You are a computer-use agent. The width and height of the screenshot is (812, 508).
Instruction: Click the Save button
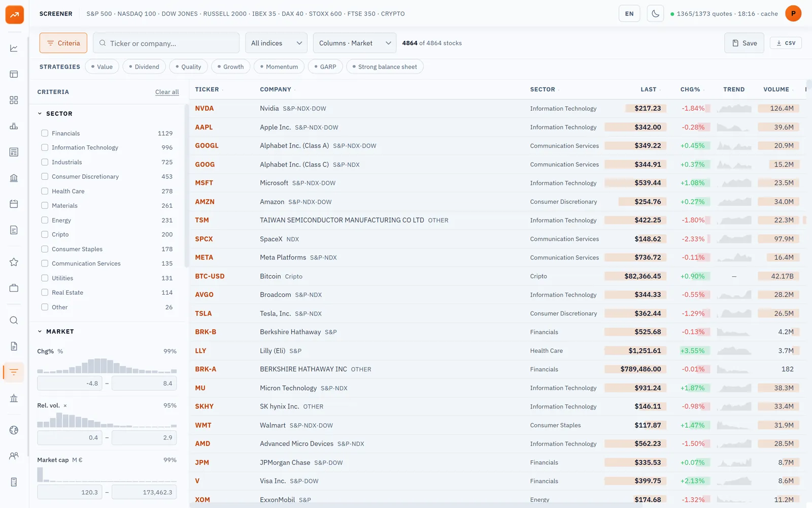tap(744, 43)
